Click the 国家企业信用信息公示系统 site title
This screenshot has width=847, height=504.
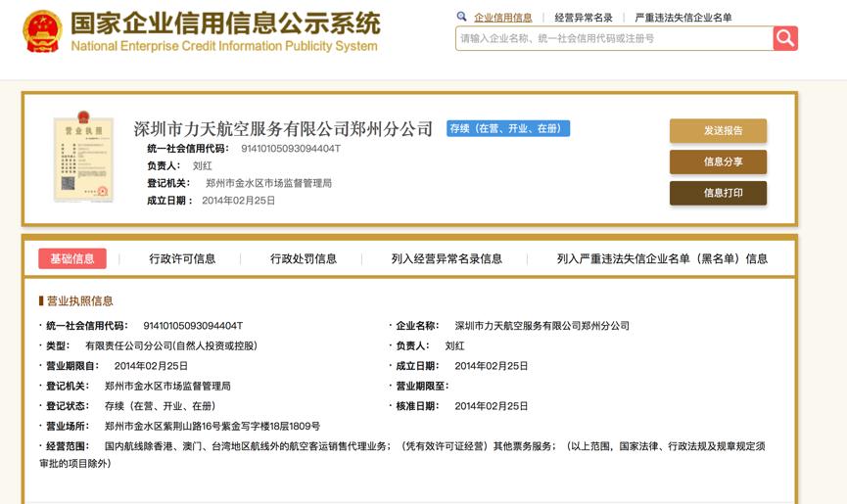click(226, 23)
